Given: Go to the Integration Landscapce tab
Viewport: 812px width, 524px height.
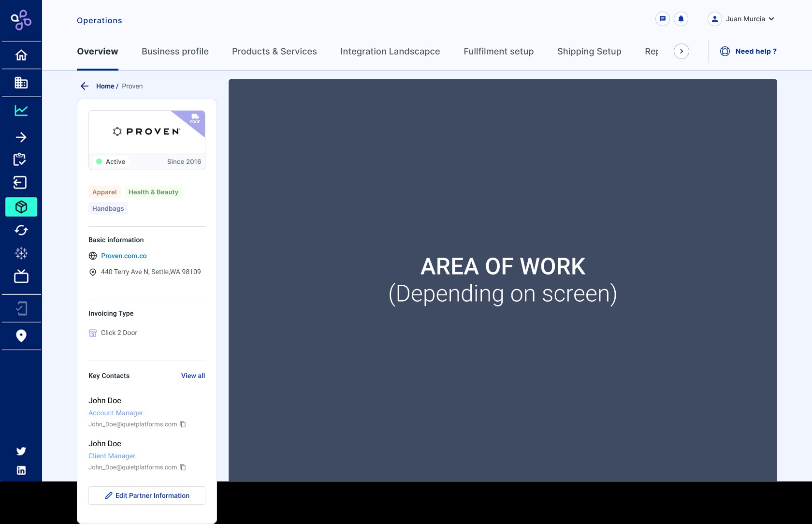Looking at the screenshot, I should click(x=390, y=51).
